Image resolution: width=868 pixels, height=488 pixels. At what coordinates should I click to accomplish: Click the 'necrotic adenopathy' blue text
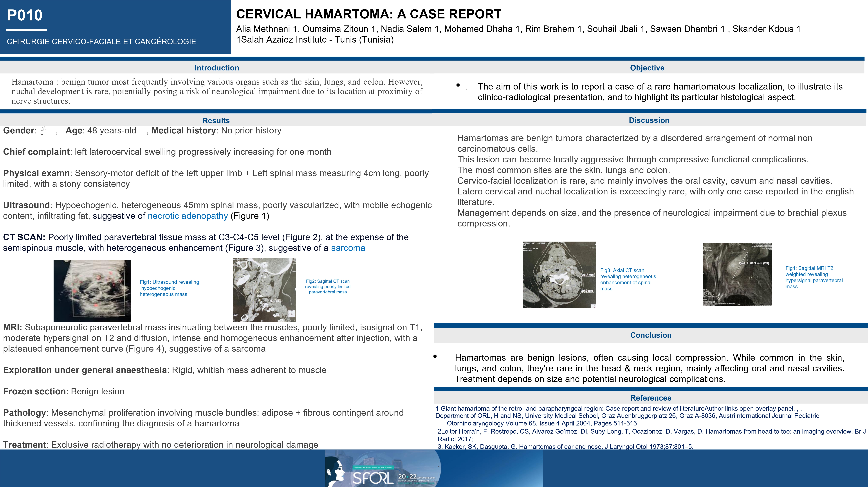[x=188, y=216]
